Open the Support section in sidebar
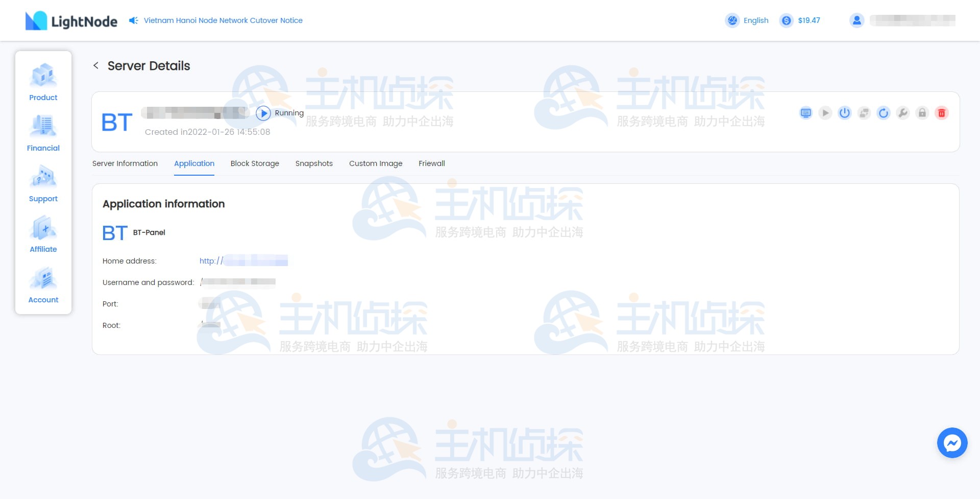This screenshot has width=980, height=499. [43, 184]
